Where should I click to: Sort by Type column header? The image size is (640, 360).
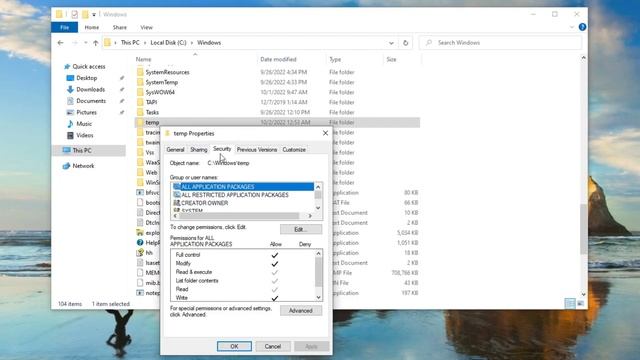(335, 59)
